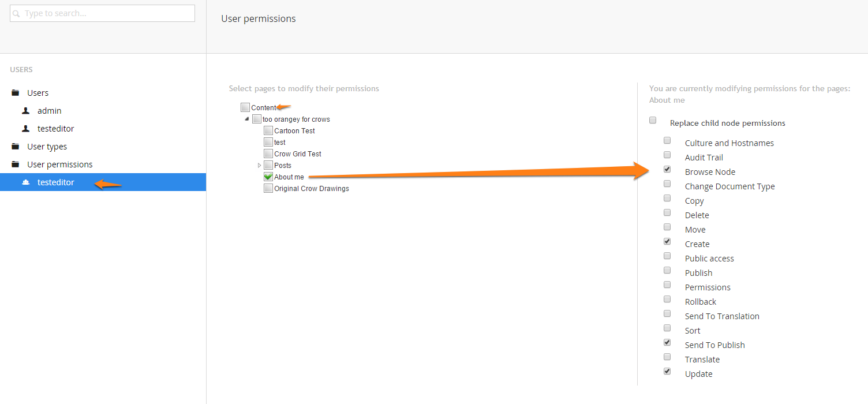The height and width of the screenshot is (404, 868).
Task: Expand the Posts tree node
Action: pyautogui.click(x=259, y=165)
